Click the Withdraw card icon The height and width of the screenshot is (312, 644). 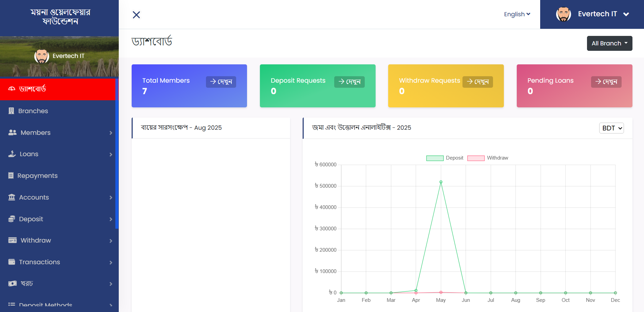pos(12,240)
